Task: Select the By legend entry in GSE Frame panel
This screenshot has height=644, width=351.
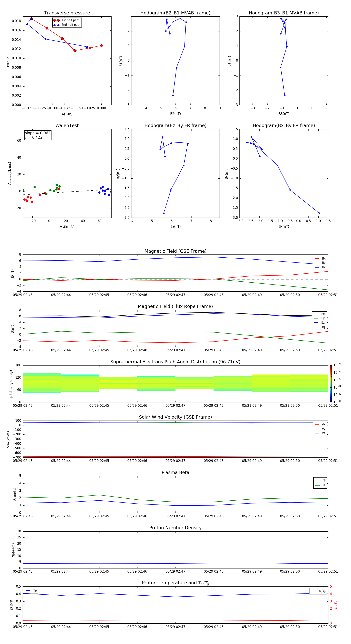Action: [320, 263]
